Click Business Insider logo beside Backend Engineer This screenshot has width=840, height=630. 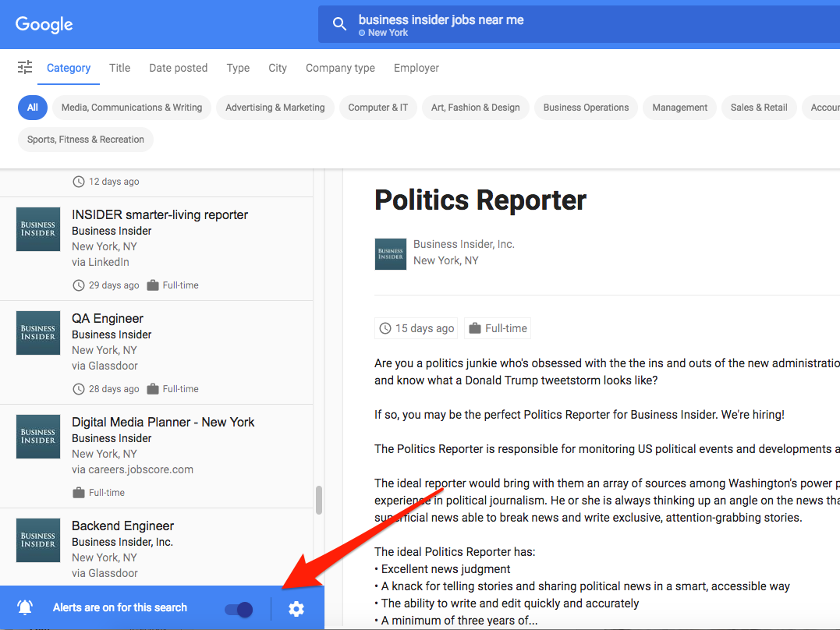tap(38, 540)
